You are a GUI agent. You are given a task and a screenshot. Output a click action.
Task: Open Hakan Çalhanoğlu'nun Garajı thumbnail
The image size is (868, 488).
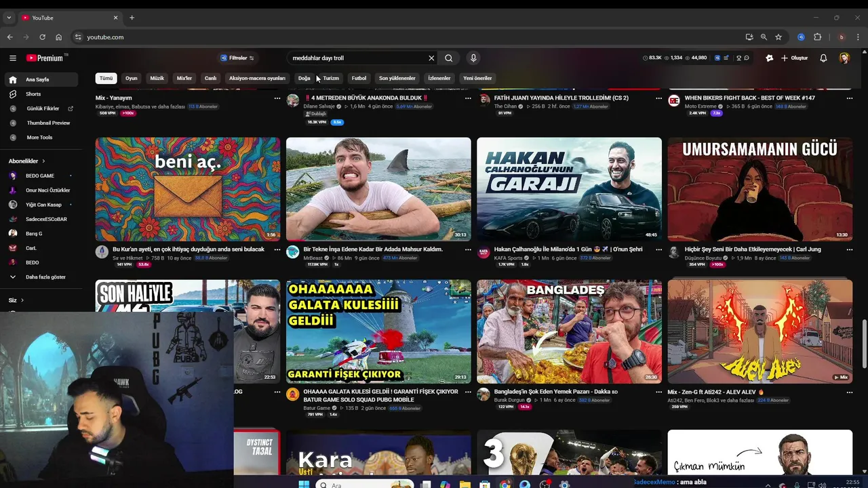pos(569,189)
